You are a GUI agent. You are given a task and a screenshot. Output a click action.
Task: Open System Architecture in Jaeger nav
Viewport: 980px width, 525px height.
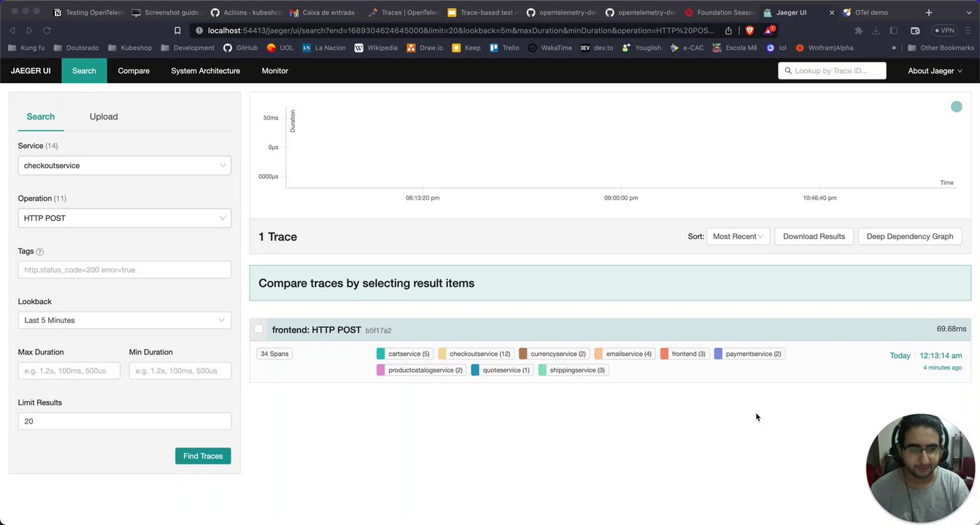[205, 71]
